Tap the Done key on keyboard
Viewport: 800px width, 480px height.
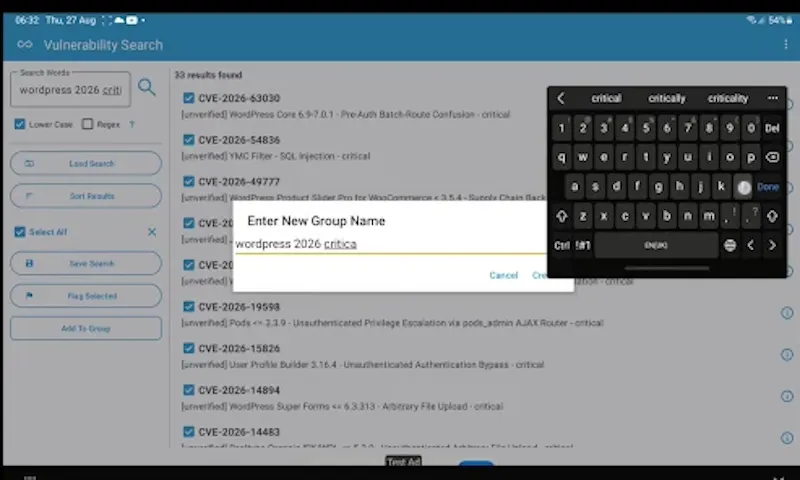tap(768, 187)
